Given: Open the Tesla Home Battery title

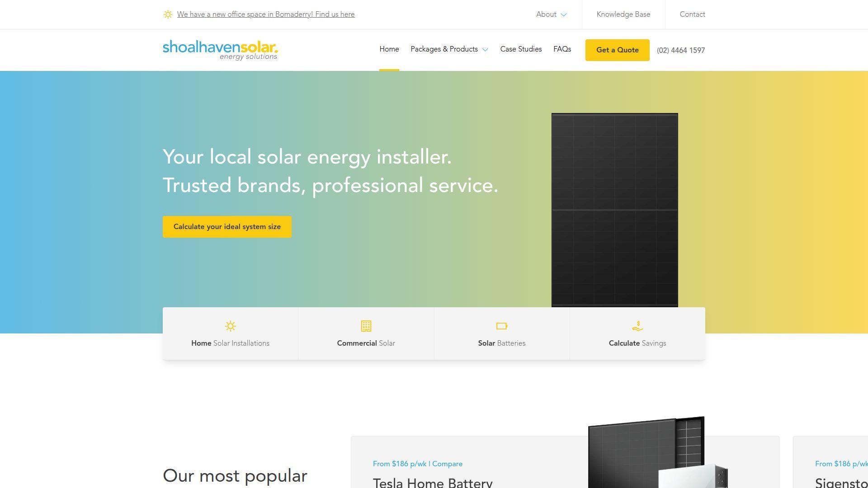Looking at the screenshot, I should click(x=433, y=483).
